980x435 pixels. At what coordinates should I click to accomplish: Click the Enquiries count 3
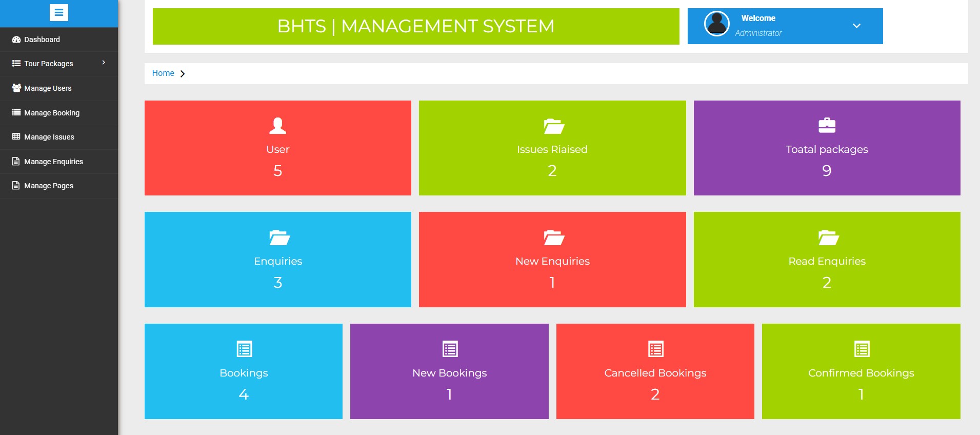[x=277, y=283]
